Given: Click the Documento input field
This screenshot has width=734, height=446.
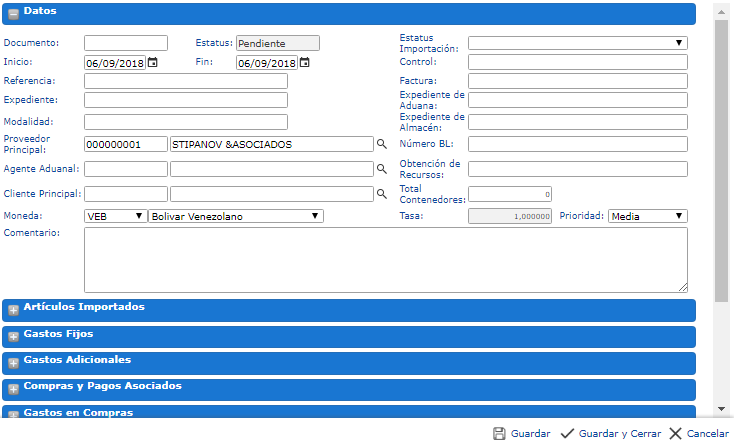Looking at the screenshot, I should pos(126,43).
